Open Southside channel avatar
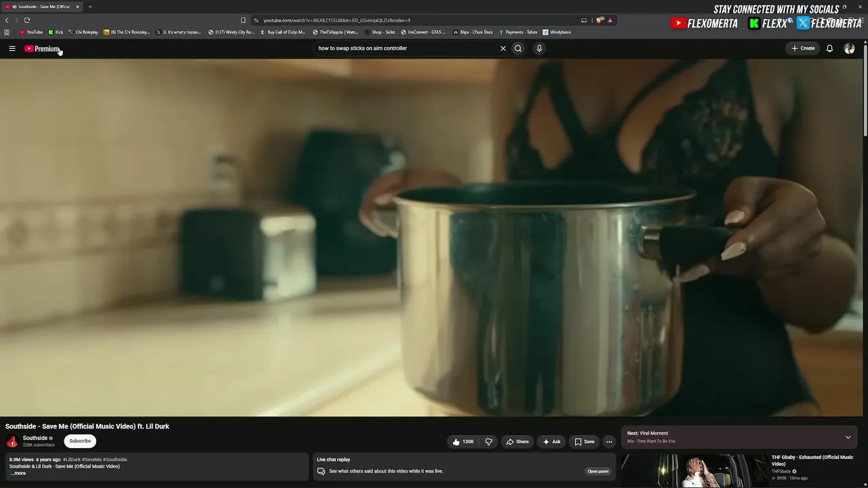868x488 pixels. [x=12, y=441]
